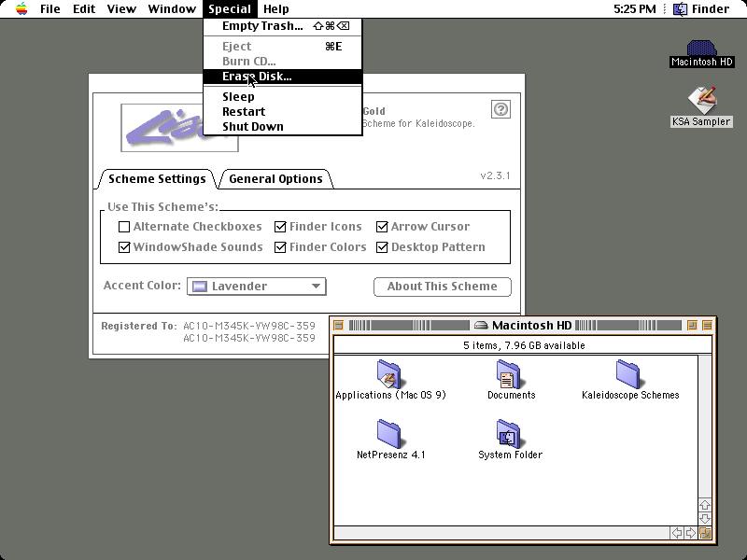Click the Macintosh HD window close box
Image resolution: width=747 pixels, height=560 pixels.
pyautogui.click(x=338, y=325)
